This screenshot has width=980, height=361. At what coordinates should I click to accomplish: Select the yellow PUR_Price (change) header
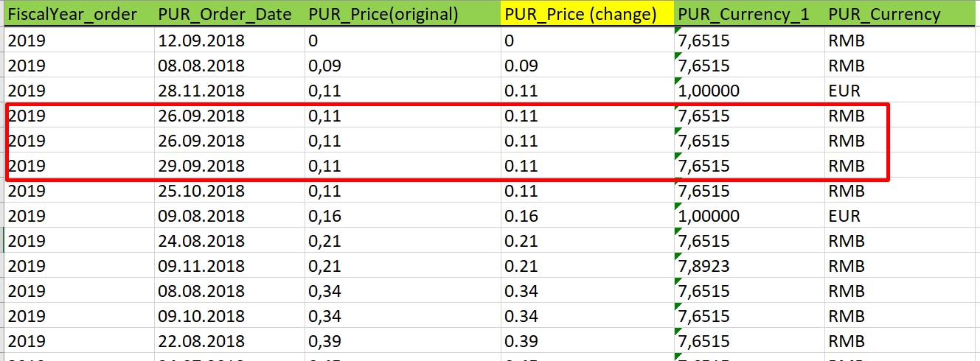click(x=580, y=14)
